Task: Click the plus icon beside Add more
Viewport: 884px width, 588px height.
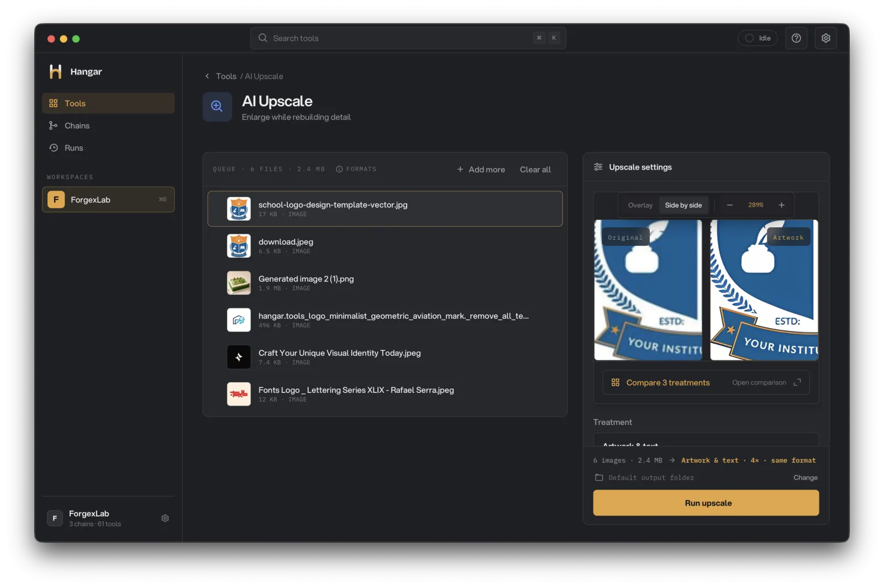Action: 460,169
